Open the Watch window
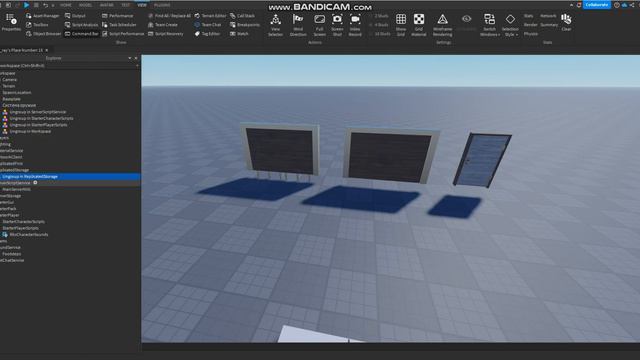This screenshot has width=640, height=360. (239, 34)
